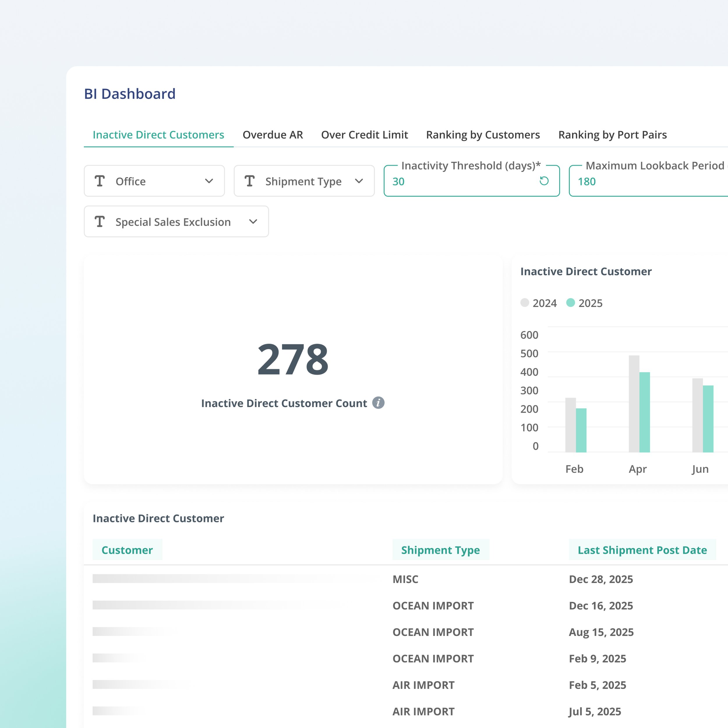
Task: Switch to the Overdue AR tab
Action: coord(273,135)
